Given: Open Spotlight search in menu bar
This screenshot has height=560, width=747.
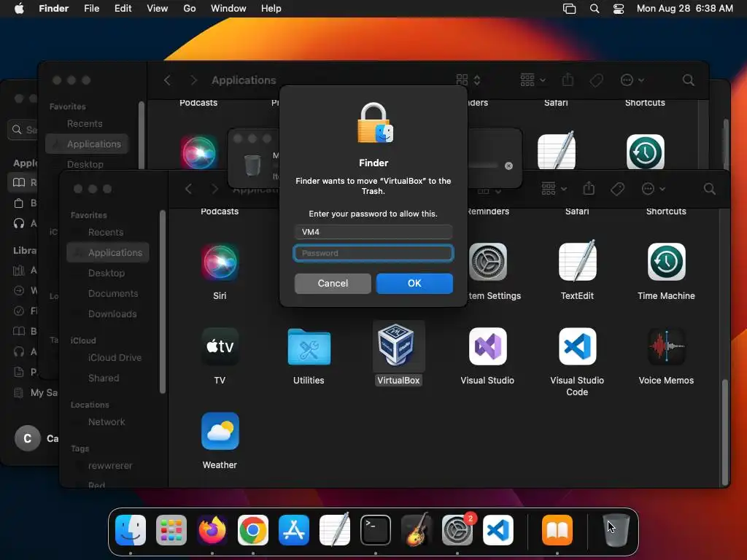Looking at the screenshot, I should tap(595, 9).
